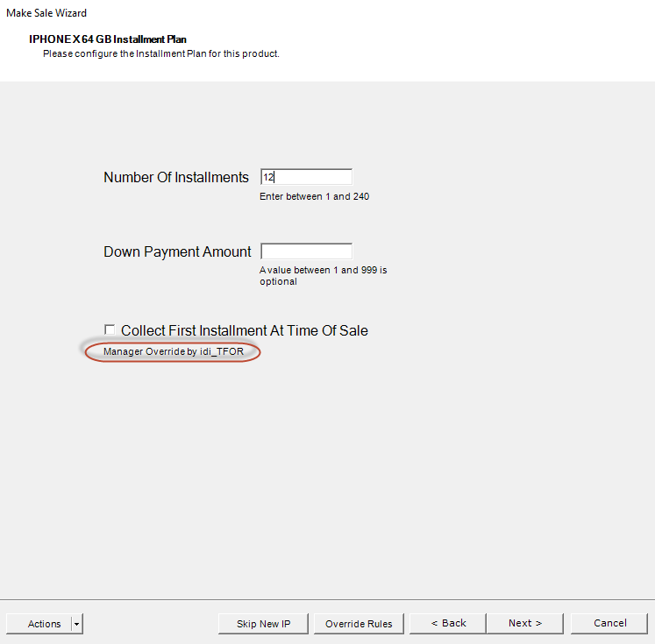The width and height of the screenshot is (655, 644).
Task: Click the Skip New IP button
Action: [263, 624]
